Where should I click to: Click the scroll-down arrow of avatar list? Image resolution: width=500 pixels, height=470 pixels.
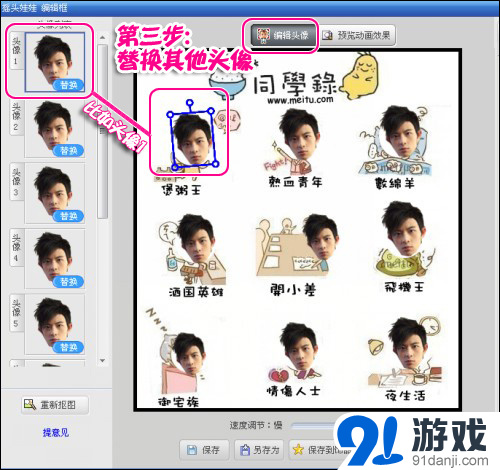point(103,360)
